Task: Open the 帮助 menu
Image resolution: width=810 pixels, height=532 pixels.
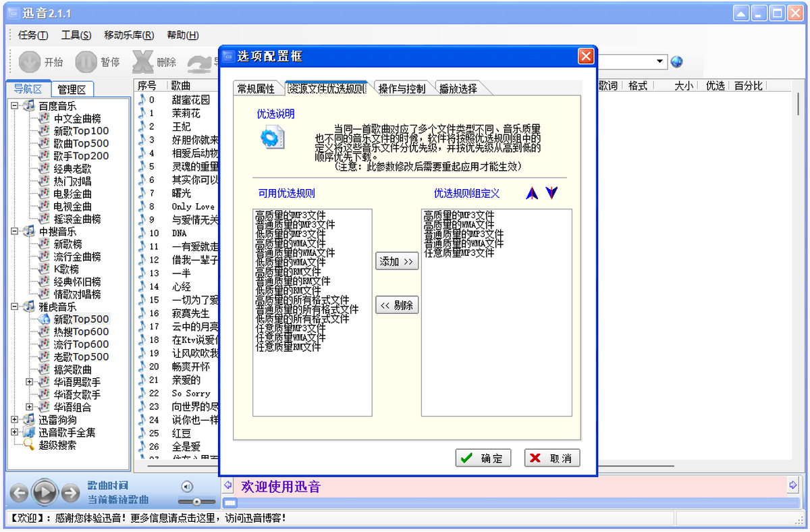Action: pyautogui.click(x=182, y=35)
